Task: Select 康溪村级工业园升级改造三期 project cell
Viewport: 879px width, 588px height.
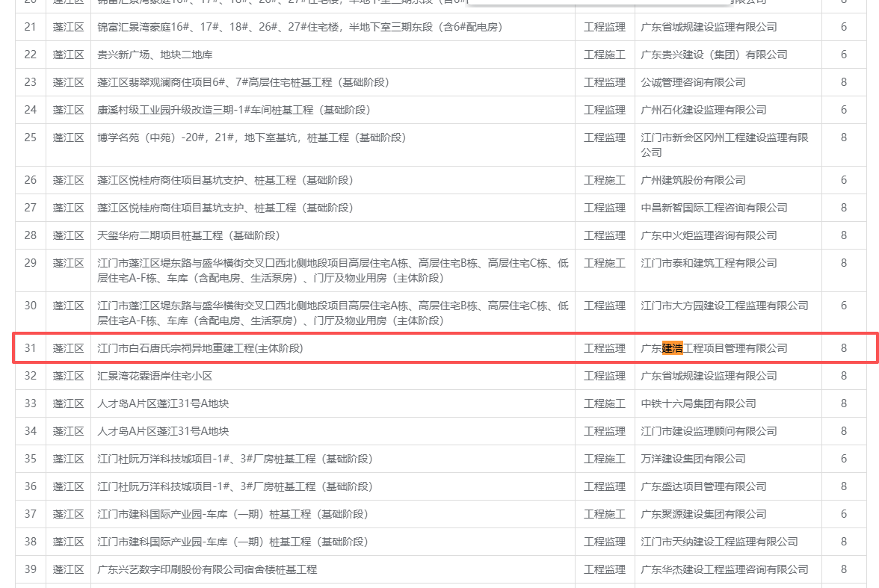Action: coord(233,110)
